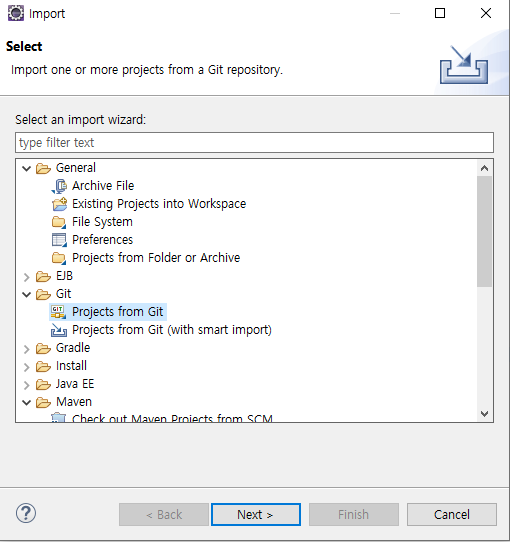510x542 pixels.
Task: Click the smart import Git icon
Action: coord(59,330)
